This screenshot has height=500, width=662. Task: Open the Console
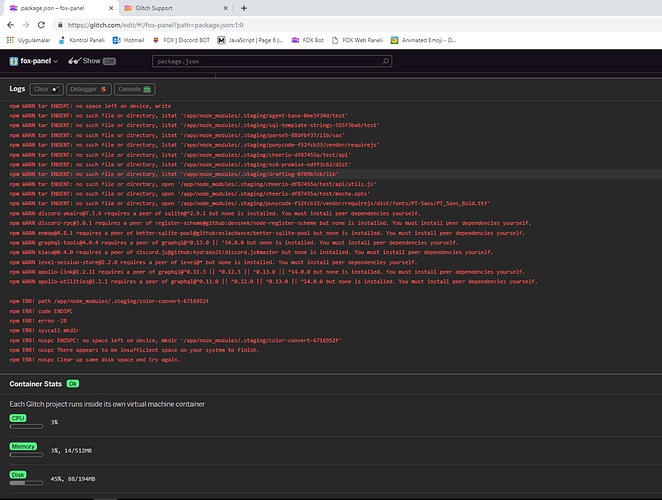pos(134,89)
